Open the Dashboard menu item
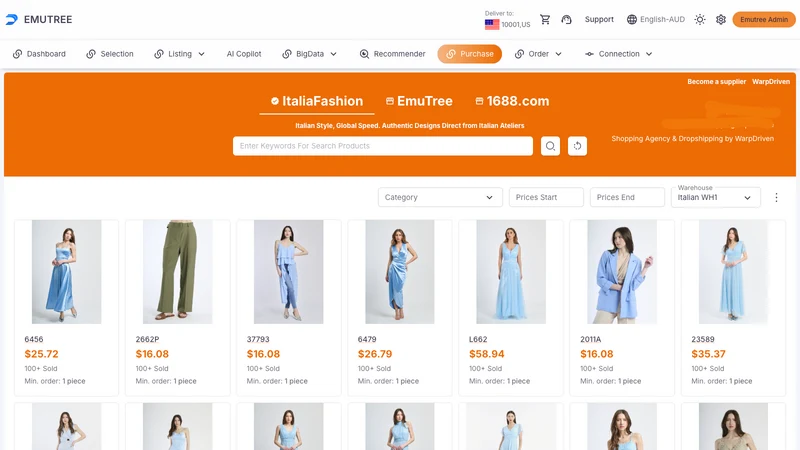 (x=39, y=54)
